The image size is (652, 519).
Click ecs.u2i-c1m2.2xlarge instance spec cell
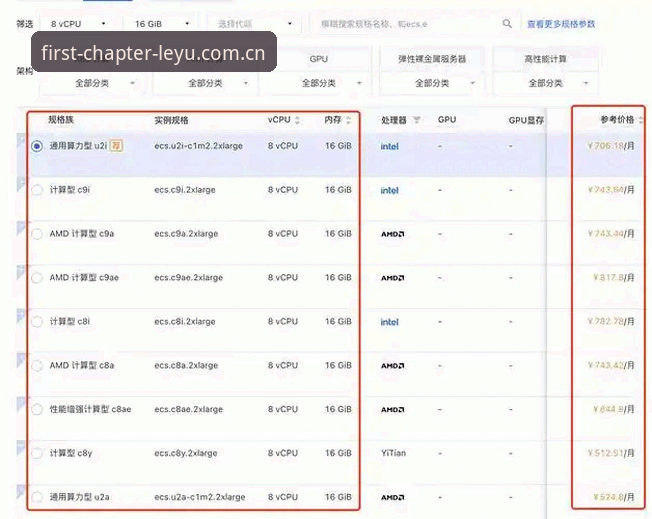point(198,146)
